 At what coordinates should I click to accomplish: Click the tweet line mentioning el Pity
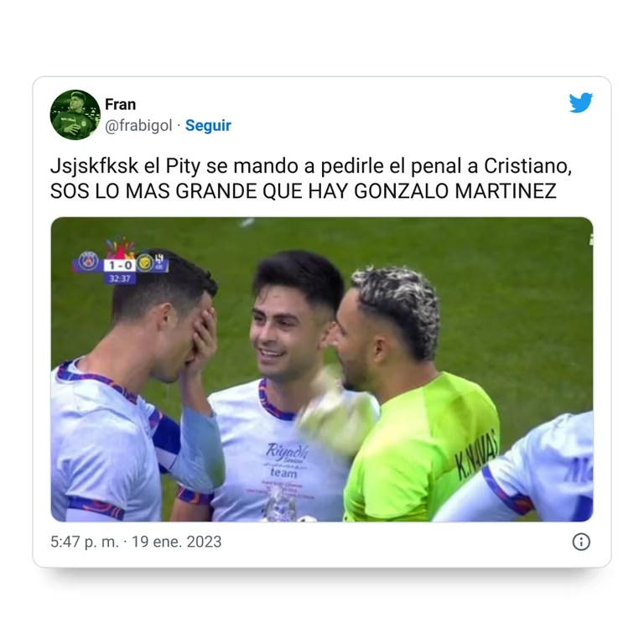click(311, 166)
